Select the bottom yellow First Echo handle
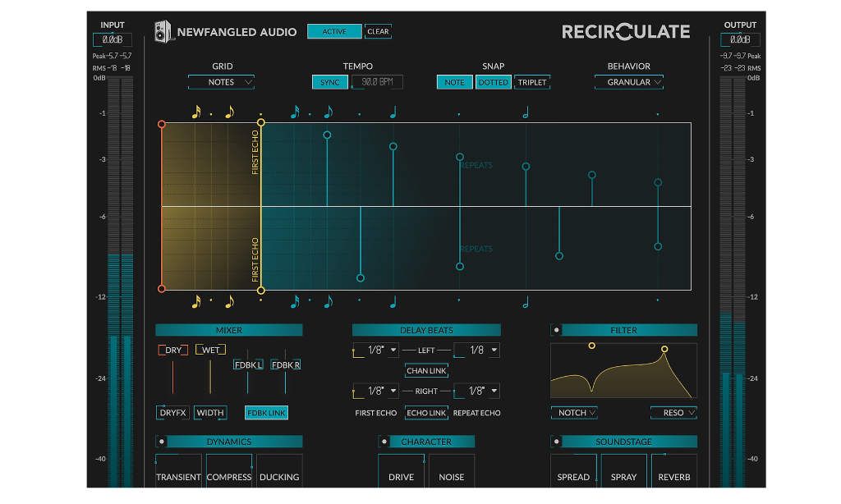The height and width of the screenshot is (504, 841). (260, 290)
